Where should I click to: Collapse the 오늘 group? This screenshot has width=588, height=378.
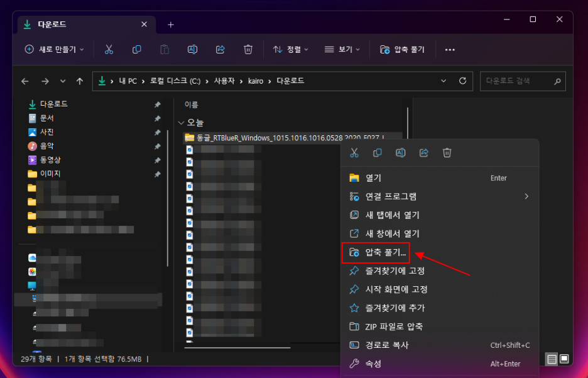pos(181,123)
